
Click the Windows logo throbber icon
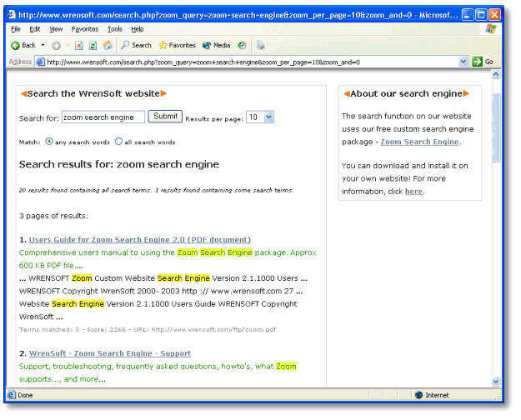(x=490, y=29)
